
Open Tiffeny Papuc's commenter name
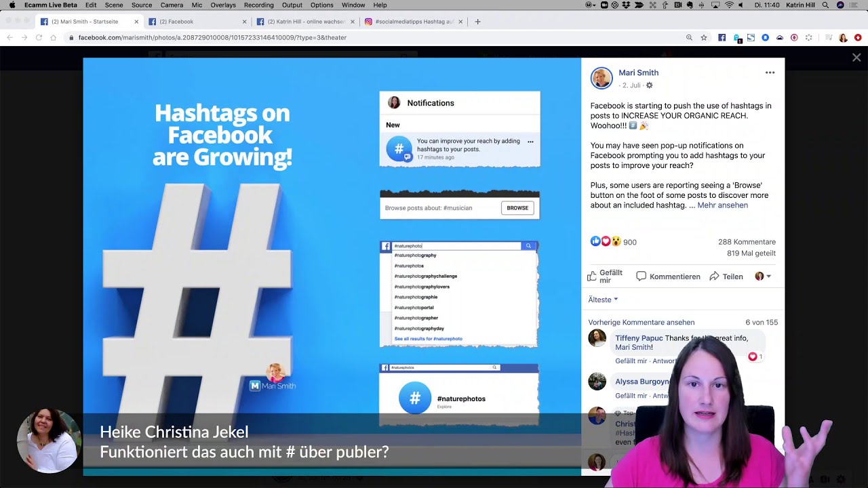click(639, 338)
